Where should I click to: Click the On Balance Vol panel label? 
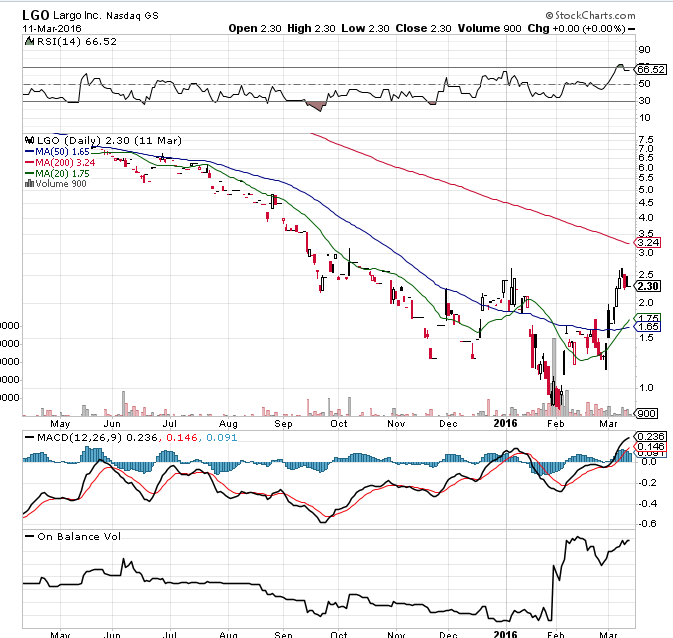[79, 536]
